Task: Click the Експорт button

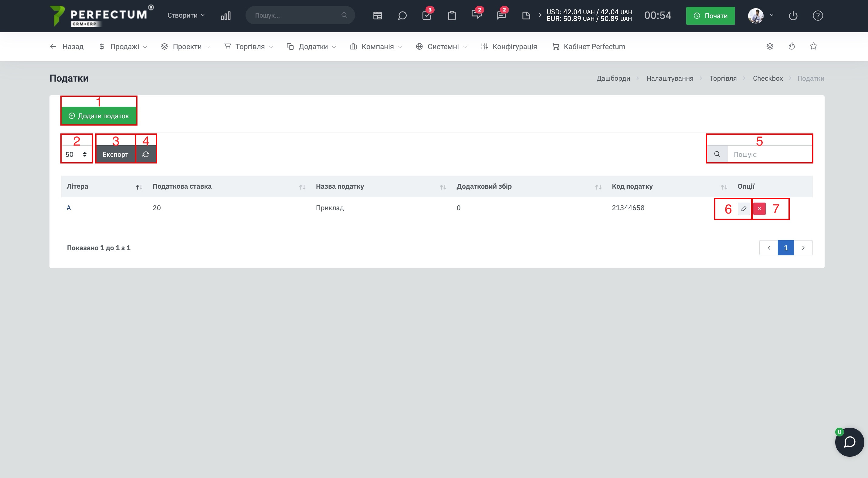Action: point(116,154)
